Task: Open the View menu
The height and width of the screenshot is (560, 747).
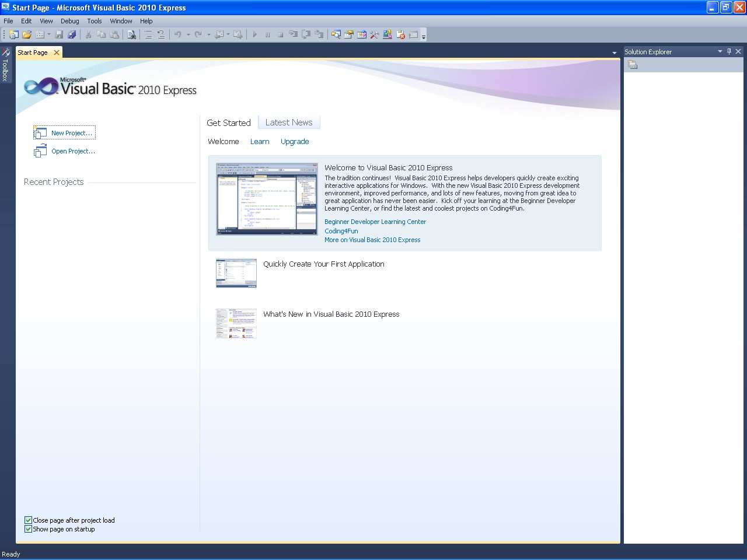Action: 46,21
